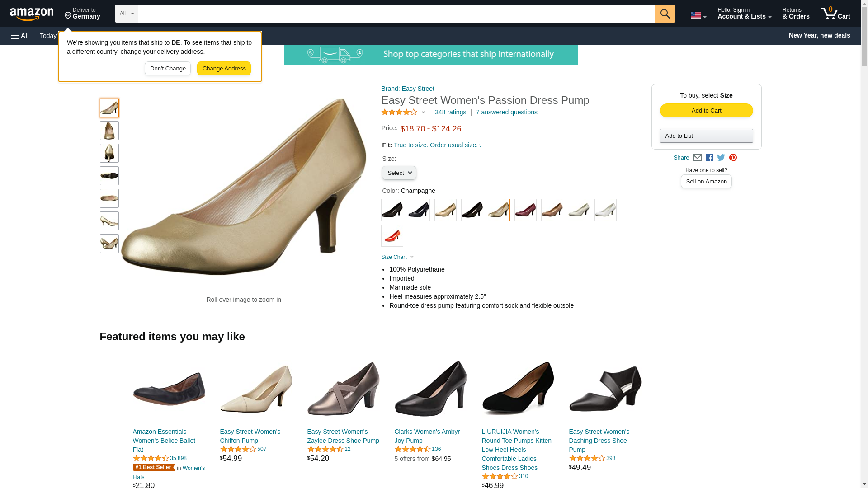868x488 pixels.
Task: Select the red shoe color swatch
Action: point(392,236)
